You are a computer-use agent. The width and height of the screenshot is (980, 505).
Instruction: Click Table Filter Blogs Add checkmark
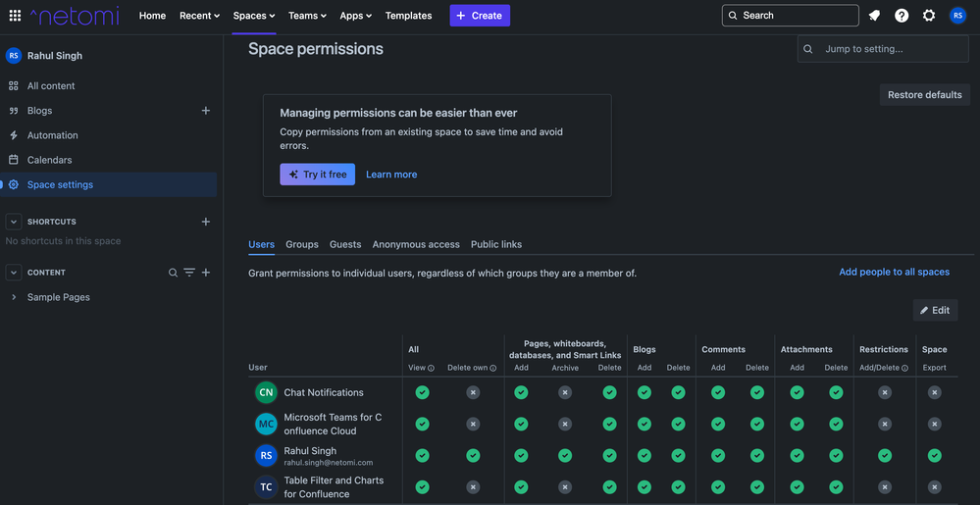click(645, 487)
